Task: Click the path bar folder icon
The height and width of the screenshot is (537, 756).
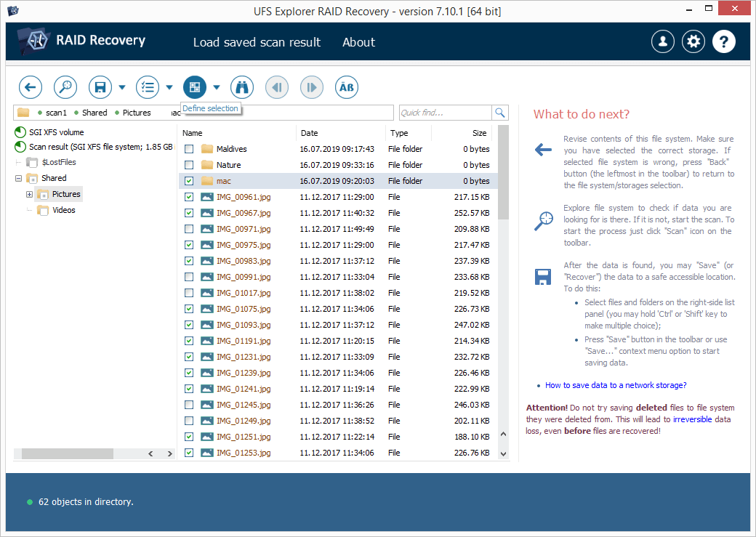Action: (x=23, y=113)
